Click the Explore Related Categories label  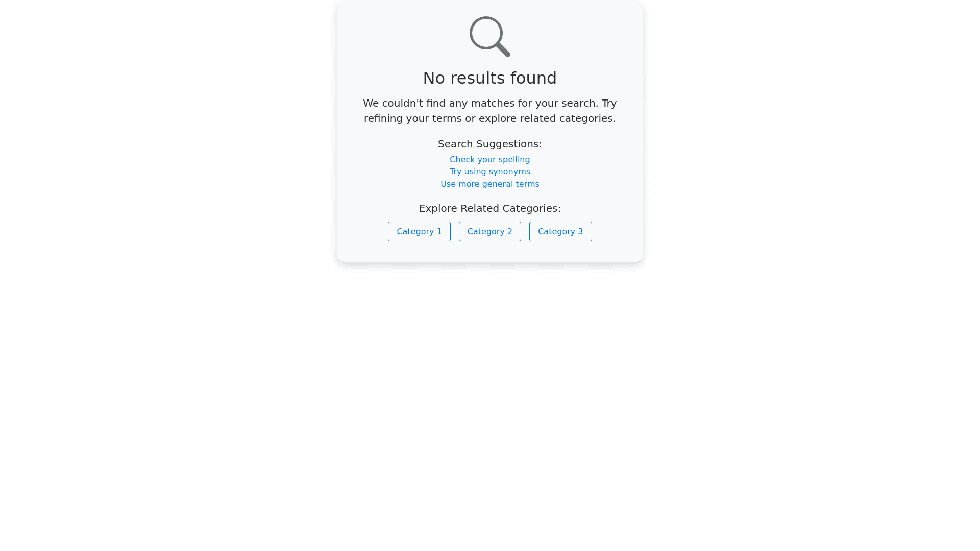490,208
